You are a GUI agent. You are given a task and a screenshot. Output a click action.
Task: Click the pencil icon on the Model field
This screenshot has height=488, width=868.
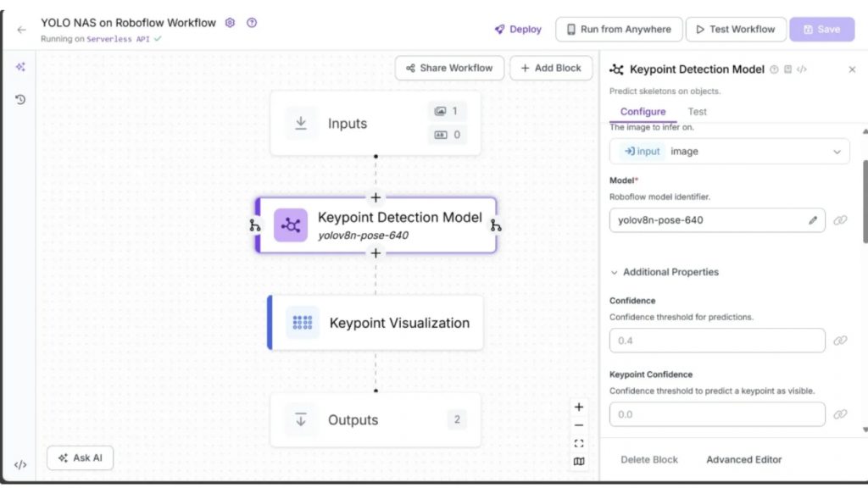pos(811,220)
